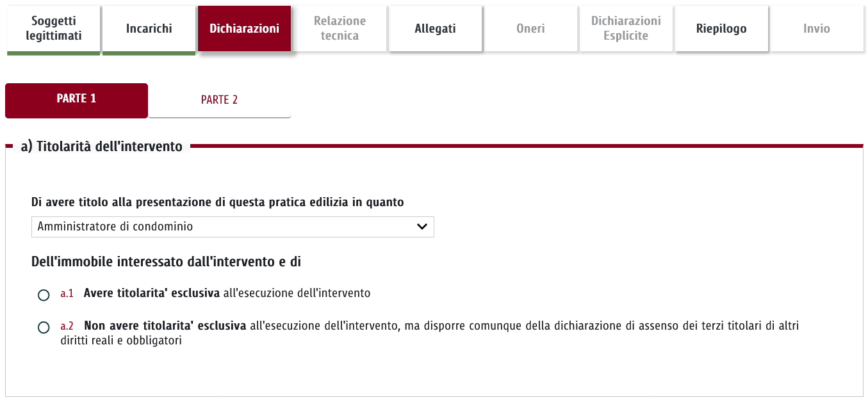The width and height of the screenshot is (868, 402).
Task: Click the chevron arrow of the title dropdown
Action: click(x=422, y=227)
